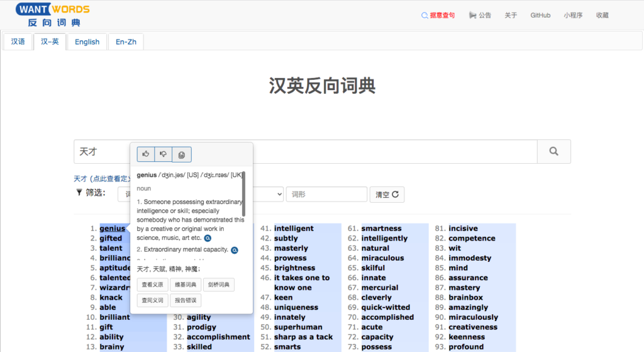Select the word 'creativeness' in results
The height and width of the screenshot is (352, 644).
pyautogui.click(x=473, y=327)
